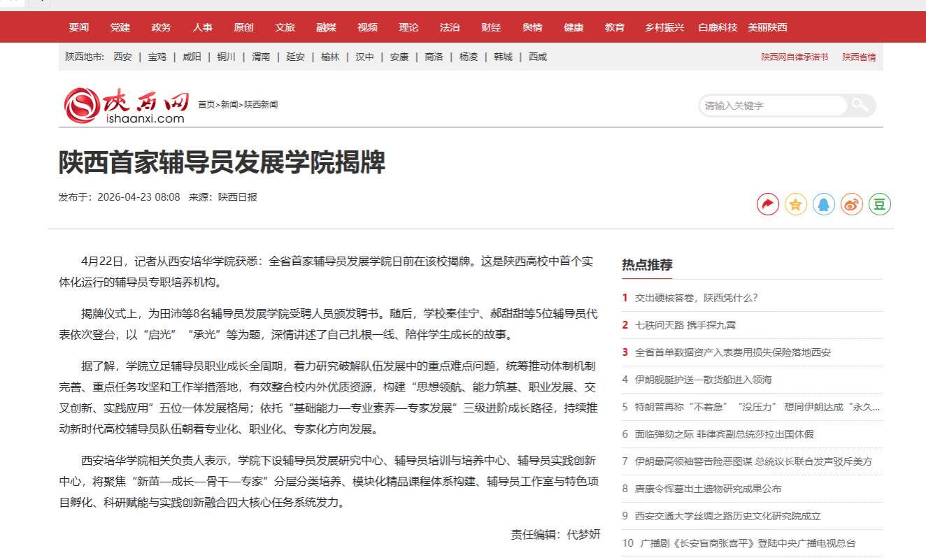
Task: Click the yellow star favorite icon
Action: click(x=795, y=204)
